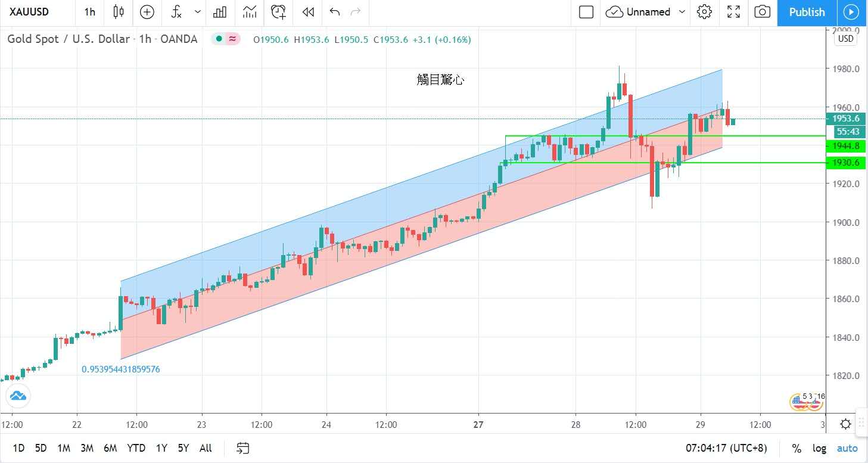Open the financials bar chart icon
The height and width of the screenshot is (463, 868).
(x=220, y=12)
